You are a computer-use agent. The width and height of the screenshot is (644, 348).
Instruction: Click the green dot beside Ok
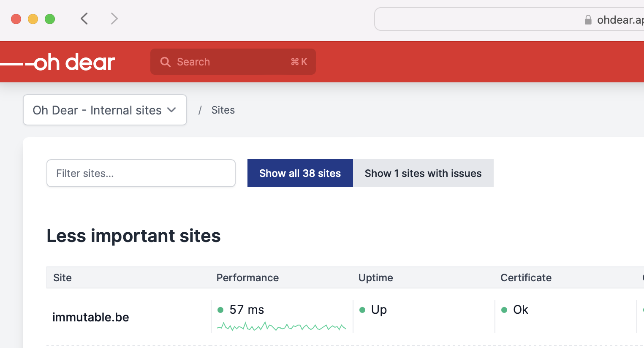pos(504,310)
